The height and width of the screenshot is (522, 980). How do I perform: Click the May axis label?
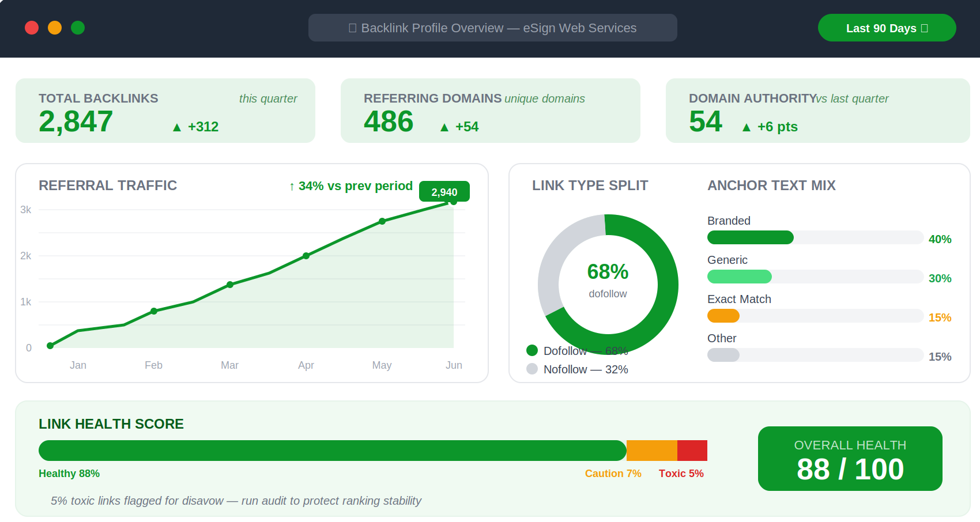tap(382, 365)
